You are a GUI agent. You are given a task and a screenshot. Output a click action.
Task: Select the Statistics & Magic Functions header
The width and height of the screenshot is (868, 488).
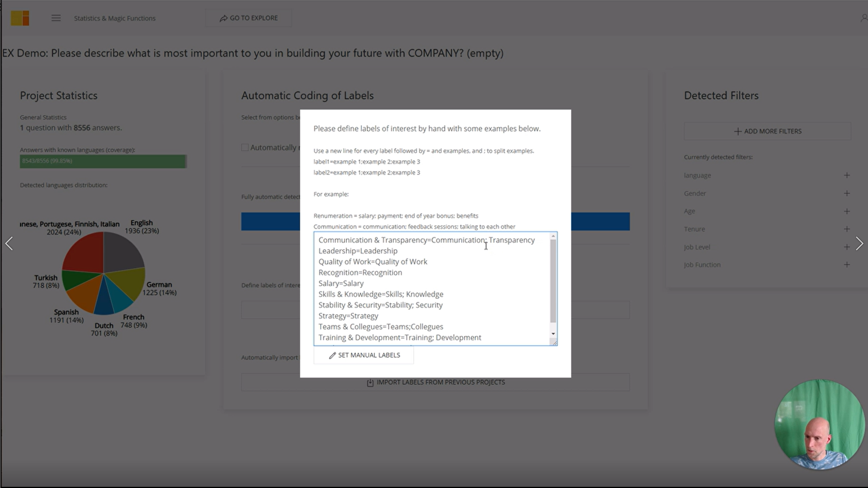coord(114,18)
